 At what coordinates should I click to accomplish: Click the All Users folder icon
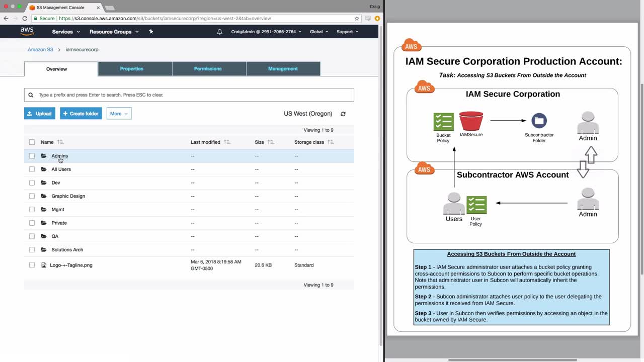pos(44,169)
